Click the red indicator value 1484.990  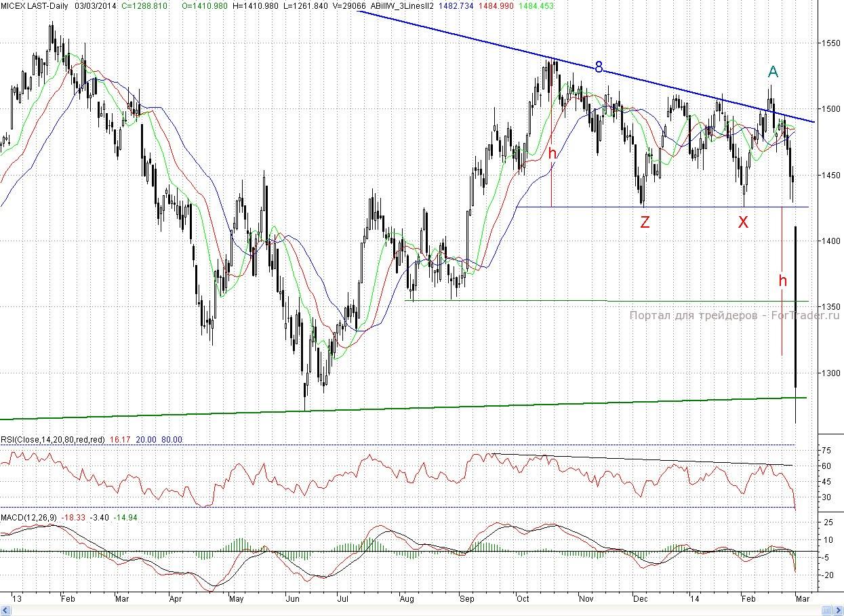click(498, 5)
